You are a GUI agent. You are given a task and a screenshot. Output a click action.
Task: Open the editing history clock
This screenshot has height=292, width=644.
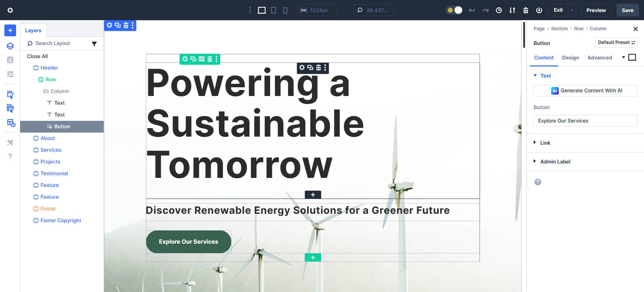[499, 10]
